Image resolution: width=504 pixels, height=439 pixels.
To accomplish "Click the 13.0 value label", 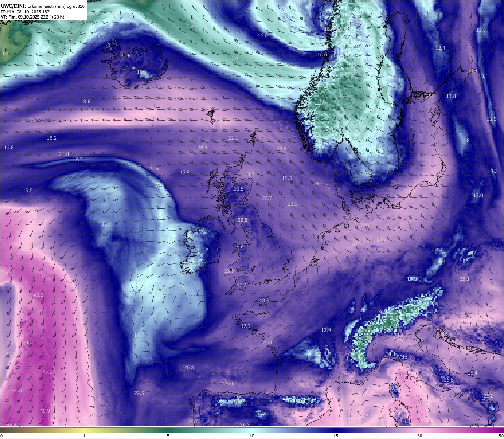I will pos(478,195).
